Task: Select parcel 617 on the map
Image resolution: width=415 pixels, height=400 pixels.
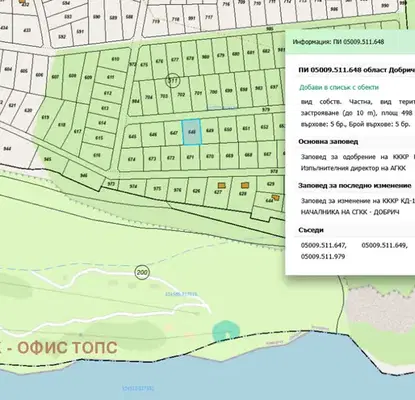Action: [x=77, y=132]
